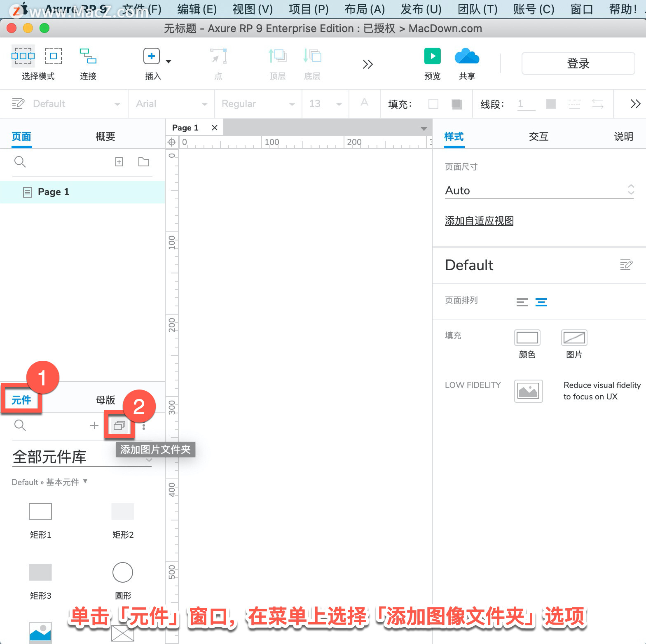Pick the gray fill shadow swatch
Screen dimensions: 646x644
(x=456, y=104)
